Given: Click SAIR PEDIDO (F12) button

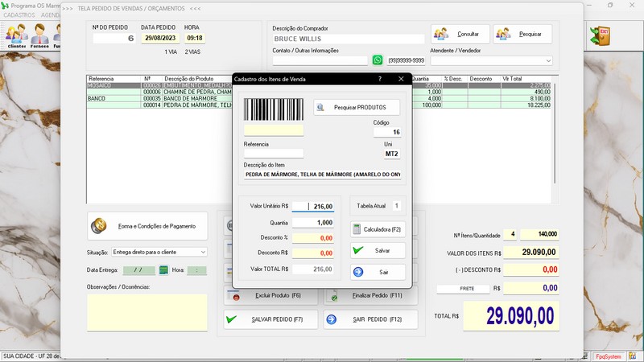Looking at the screenshot, I should click(370, 319).
